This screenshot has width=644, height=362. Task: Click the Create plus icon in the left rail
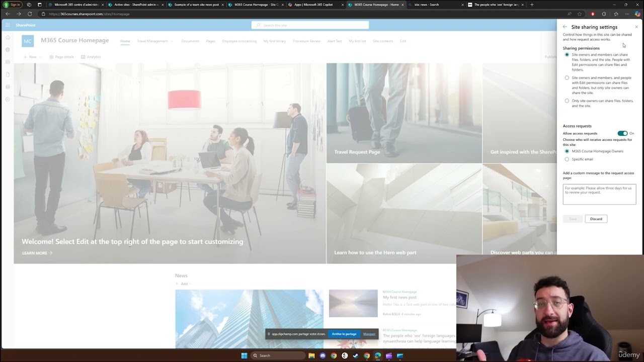point(8,99)
